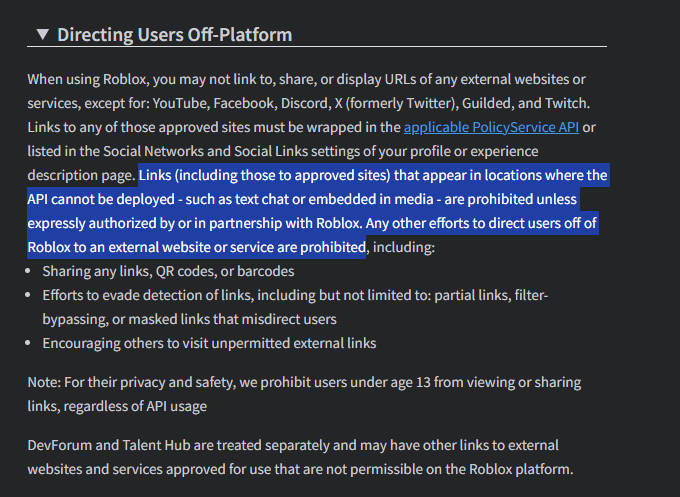Click 'listed in the Social Networks' line
Image resolution: width=680 pixels, height=497 pixels.
click(283, 151)
